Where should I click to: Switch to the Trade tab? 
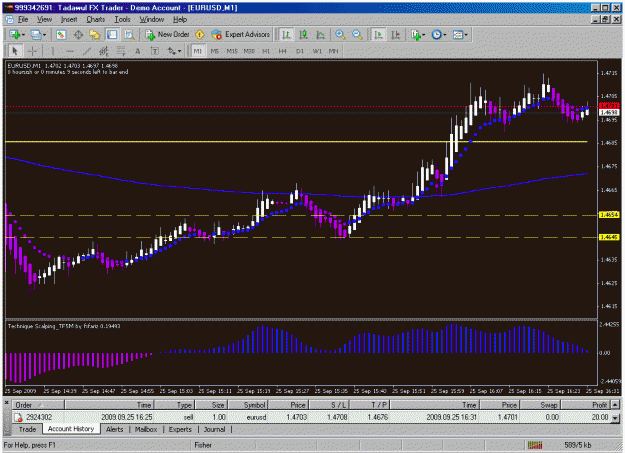point(28,429)
